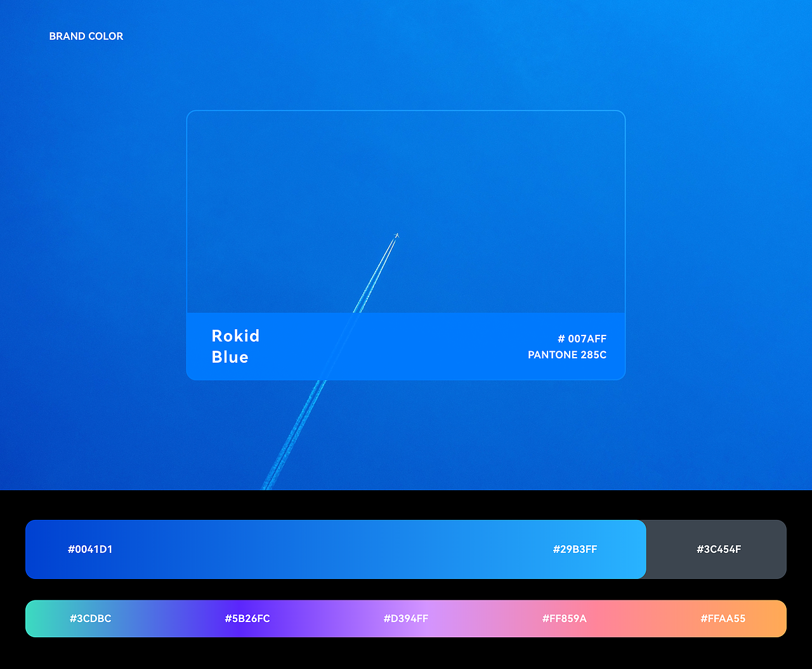This screenshot has width=812, height=669.
Task: Click the Rokid Blue title text
Action: click(235, 346)
